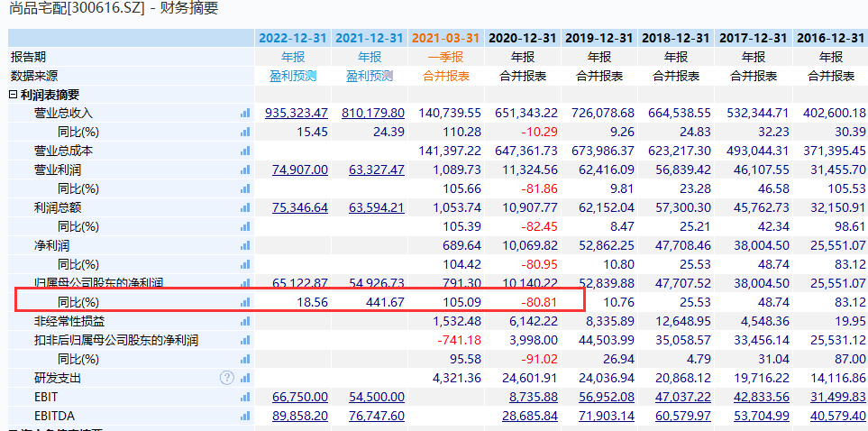Click the question mark help icon beside 研发支出

(226, 378)
